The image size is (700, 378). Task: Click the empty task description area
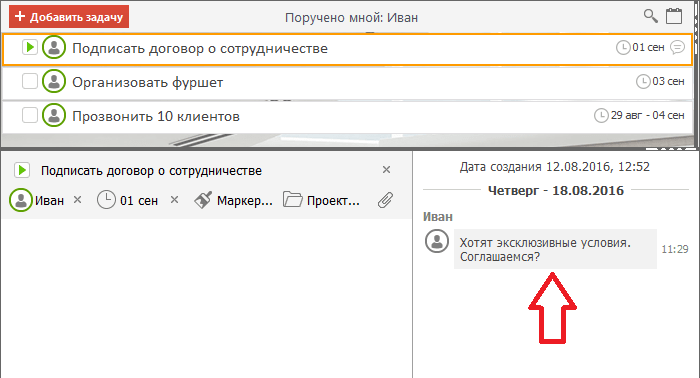click(x=206, y=298)
